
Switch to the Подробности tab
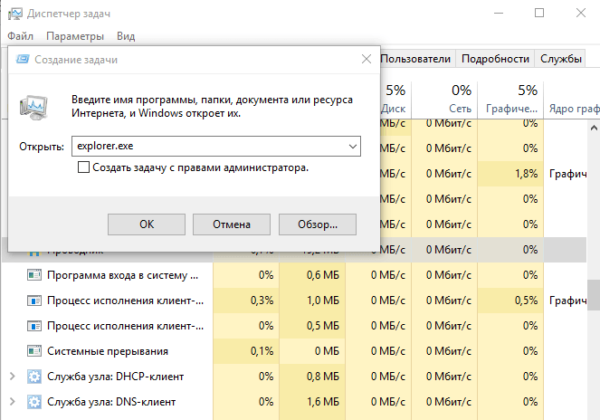(x=495, y=59)
